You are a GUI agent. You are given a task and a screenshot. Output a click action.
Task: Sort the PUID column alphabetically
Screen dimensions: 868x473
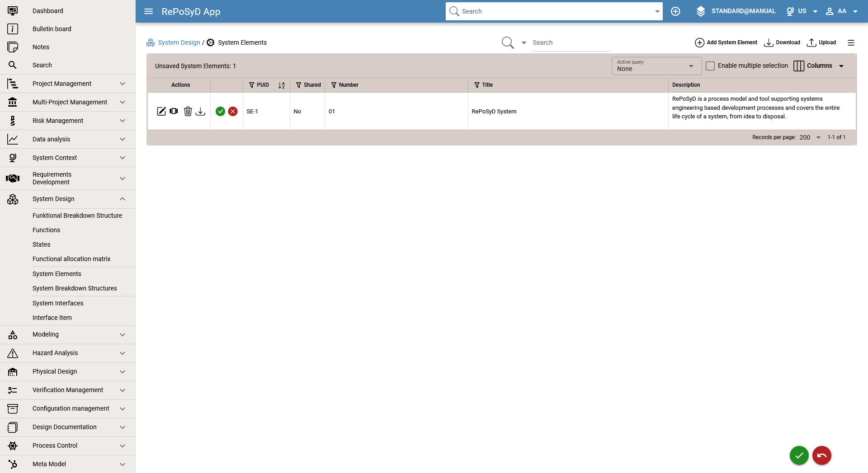pyautogui.click(x=282, y=85)
